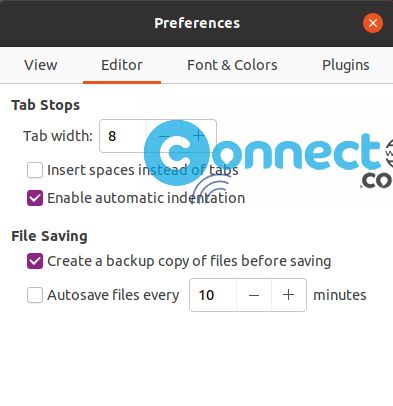The width and height of the screenshot is (393, 406).
Task: Tick the Insert spaces instead of tabs checkbox
Action: coord(35,170)
